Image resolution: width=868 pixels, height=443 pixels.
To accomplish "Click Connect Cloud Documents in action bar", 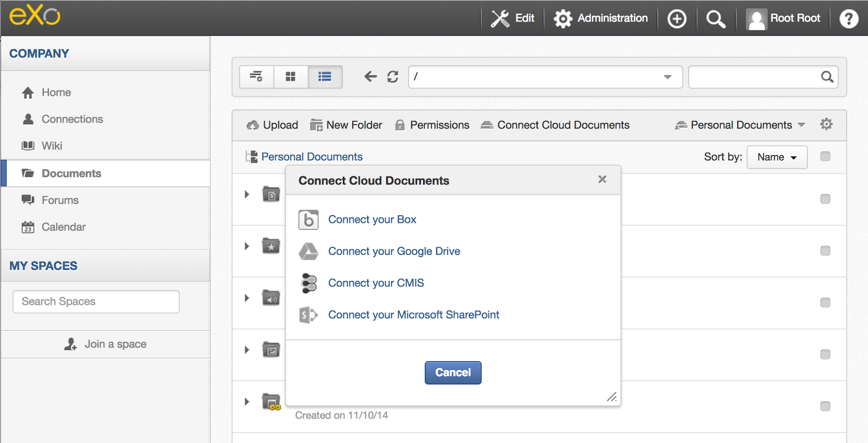I will (x=555, y=125).
